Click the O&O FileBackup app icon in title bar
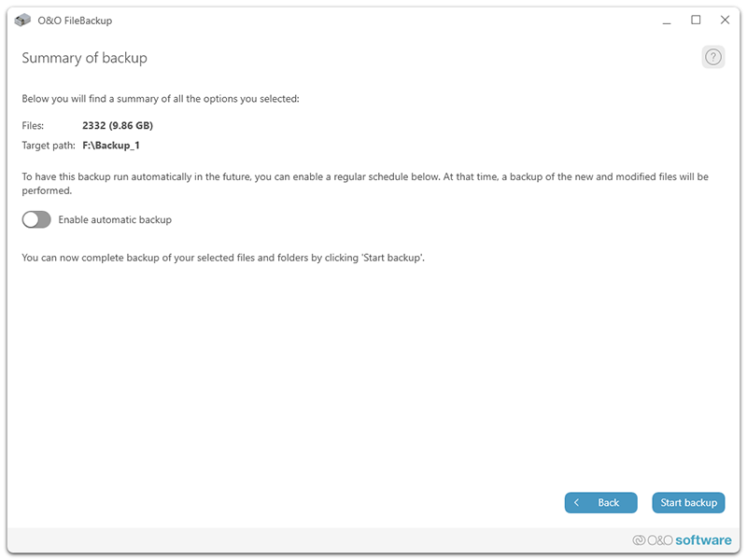Screen dimensions: 747x560 23,20
